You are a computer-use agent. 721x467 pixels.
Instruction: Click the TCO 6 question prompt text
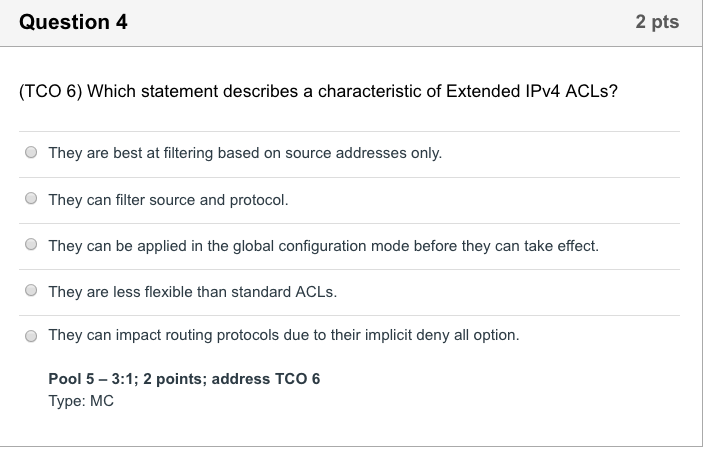pos(318,91)
